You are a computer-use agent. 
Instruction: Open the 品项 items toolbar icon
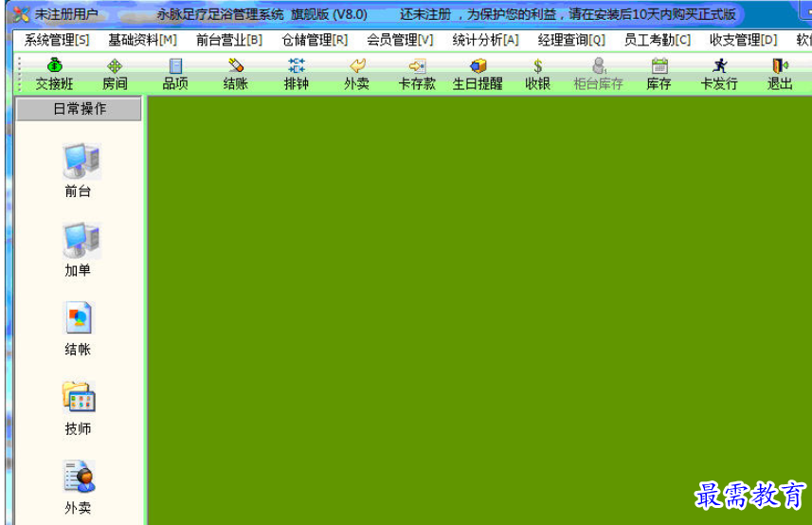pos(175,75)
